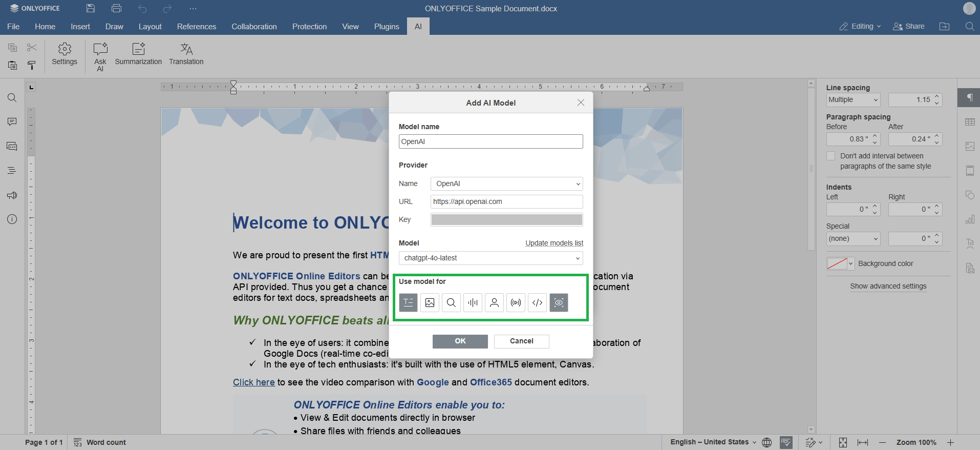Open the References tab
980x450 pixels.
pyautogui.click(x=197, y=27)
